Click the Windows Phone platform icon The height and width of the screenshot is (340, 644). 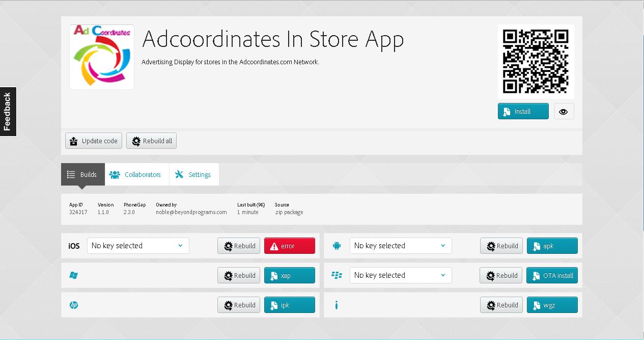tap(73, 275)
